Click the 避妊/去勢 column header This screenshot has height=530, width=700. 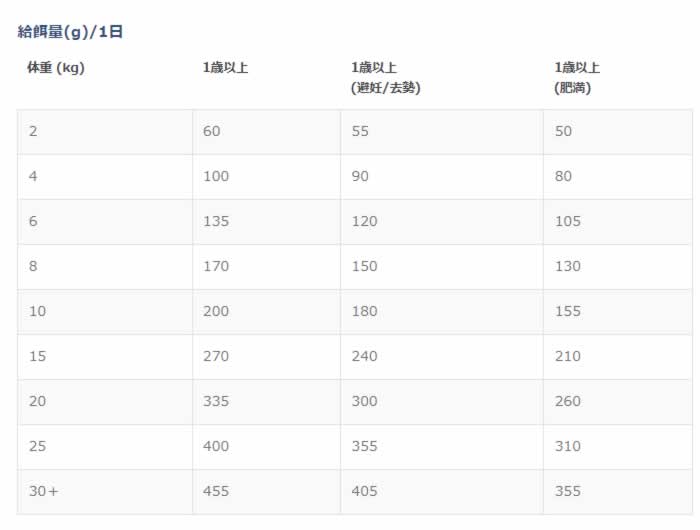pyautogui.click(x=385, y=87)
